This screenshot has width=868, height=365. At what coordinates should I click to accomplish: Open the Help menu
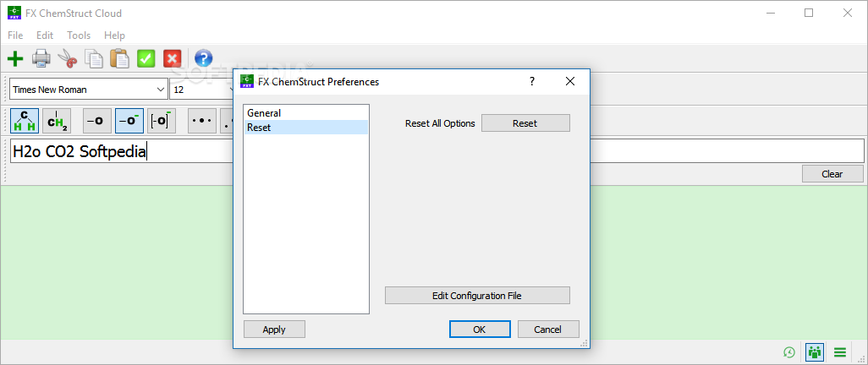[114, 35]
